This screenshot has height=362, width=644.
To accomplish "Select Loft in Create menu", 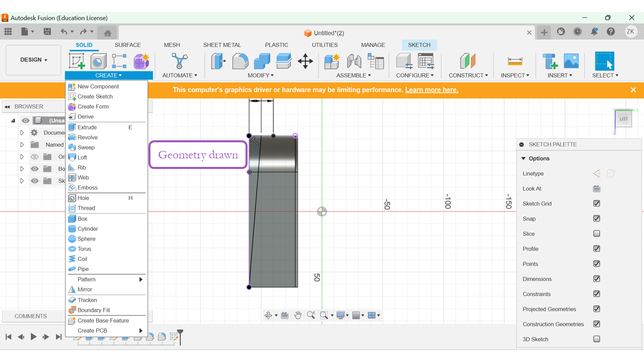I will click(x=107, y=158).
